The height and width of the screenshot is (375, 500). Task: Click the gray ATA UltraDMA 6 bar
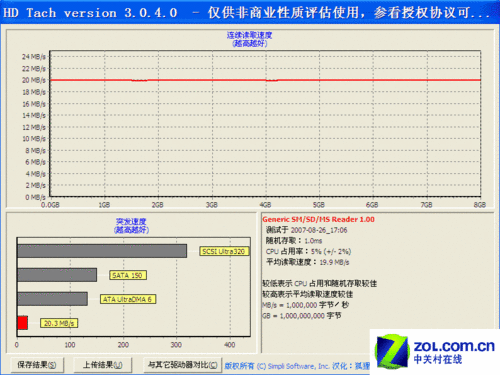tap(53, 299)
